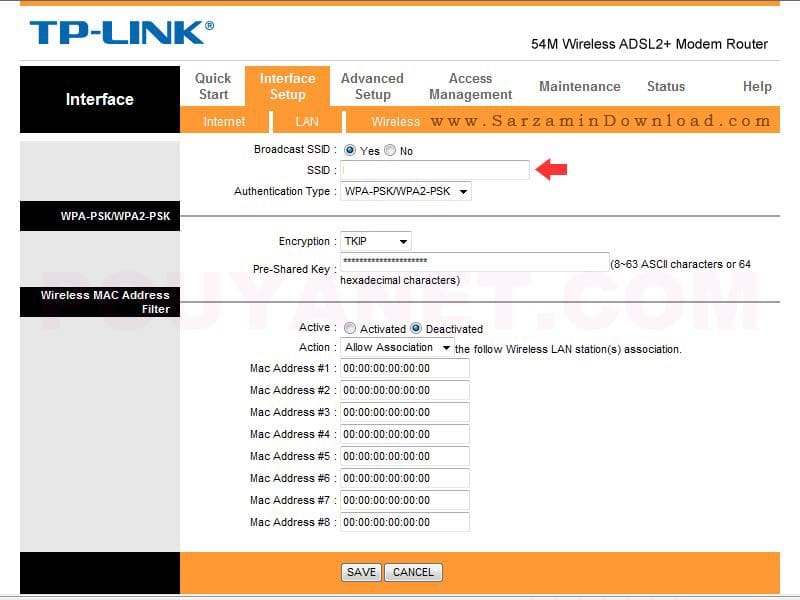Select No for Broadcast SSID
The width and height of the screenshot is (800, 600).
[390, 151]
